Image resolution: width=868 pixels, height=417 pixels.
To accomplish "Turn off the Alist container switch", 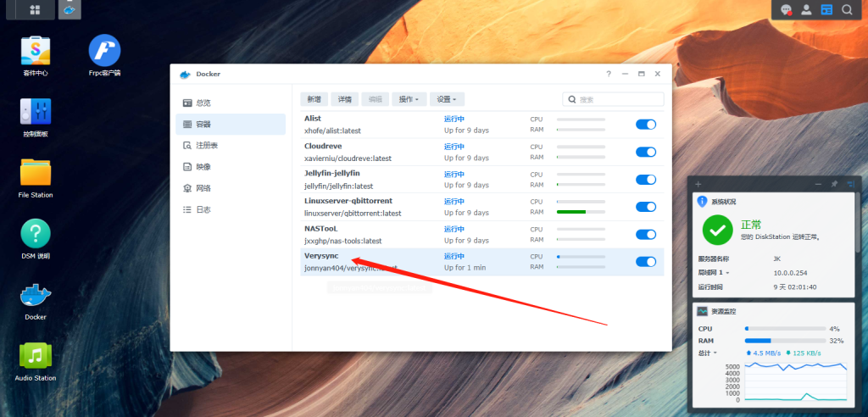I will [645, 124].
